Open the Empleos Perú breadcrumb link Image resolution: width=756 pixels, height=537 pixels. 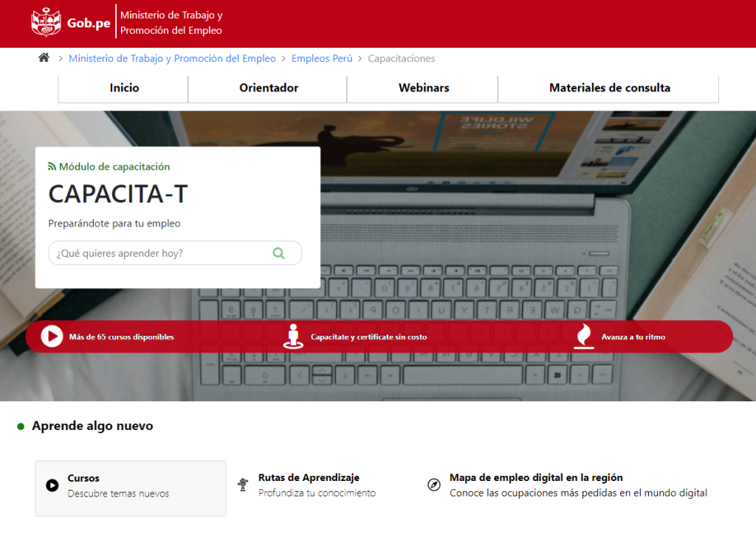pos(322,58)
